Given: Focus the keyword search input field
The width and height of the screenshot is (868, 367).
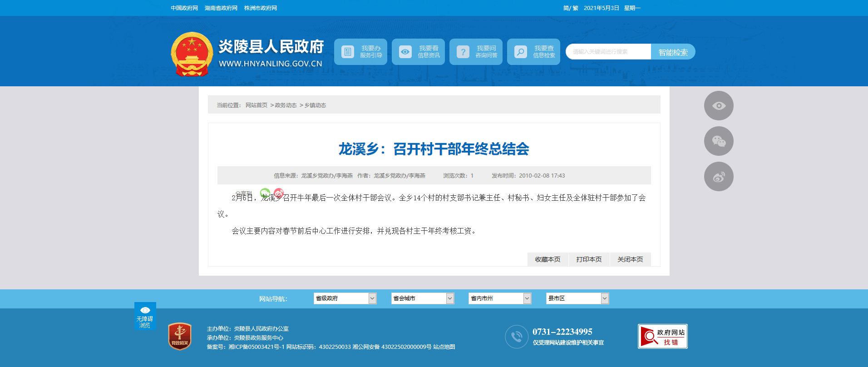Looking at the screenshot, I should click(x=608, y=52).
